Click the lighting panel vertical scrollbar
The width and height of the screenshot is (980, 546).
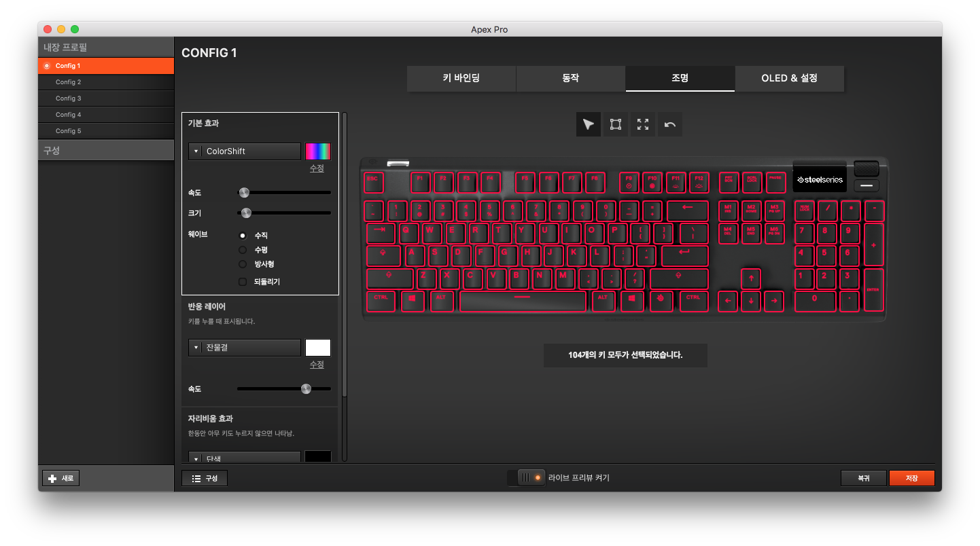[345, 255]
